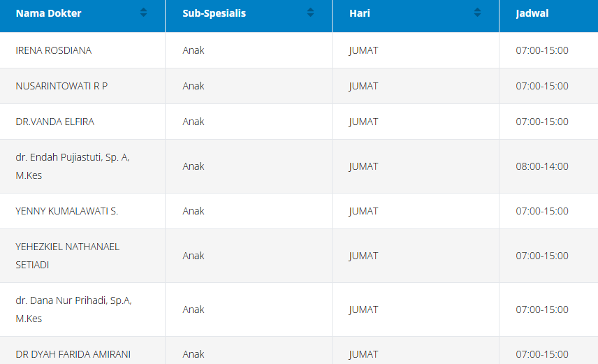Click Hari column sort arrows

[x=477, y=13]
